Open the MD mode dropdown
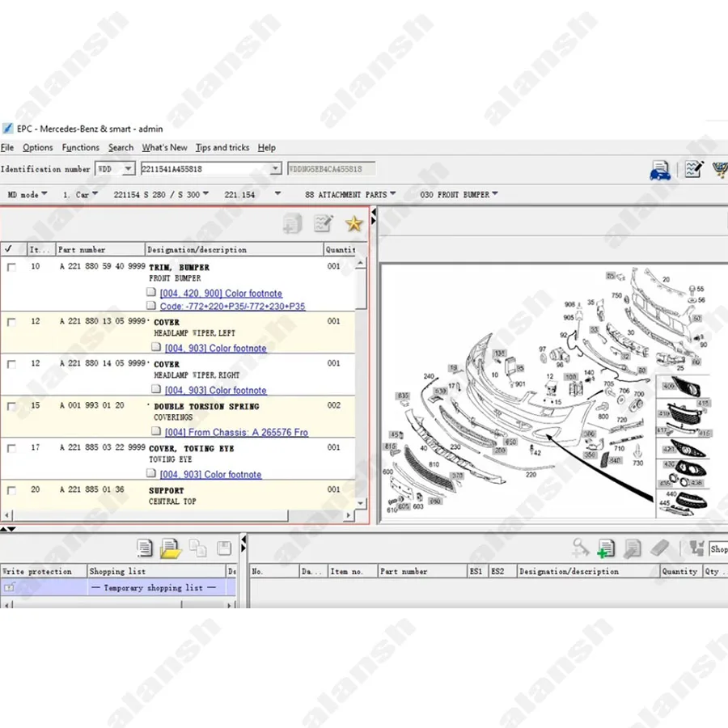The width and height of the screenshot is (728, 728). point(28,194)
